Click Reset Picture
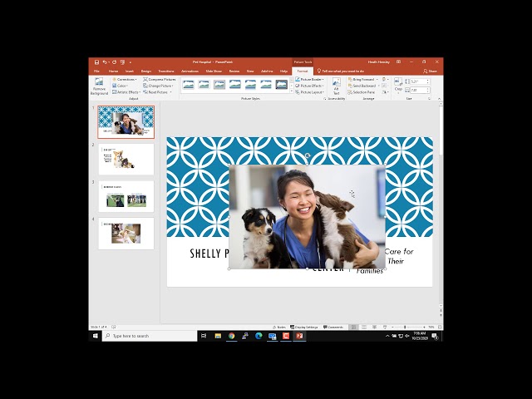Screen dimensions: 532x399 click(x=157, y=92)
